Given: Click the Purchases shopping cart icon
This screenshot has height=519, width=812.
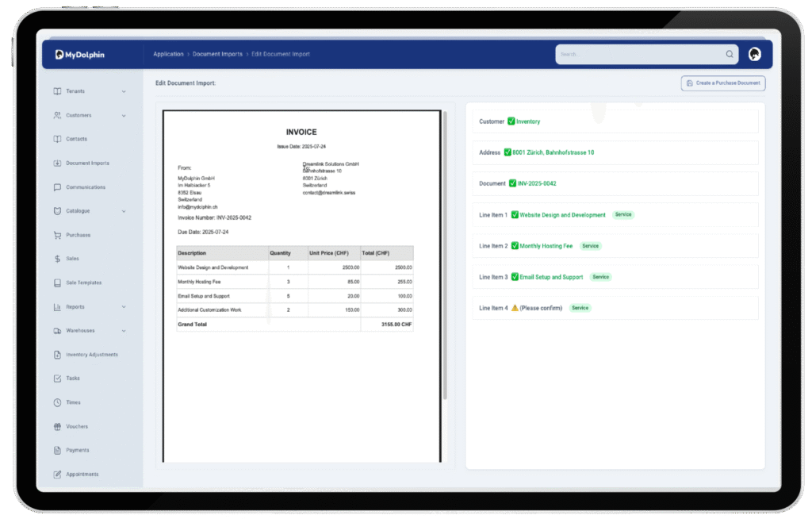Looking at the screenshot, I should (57, 235).
